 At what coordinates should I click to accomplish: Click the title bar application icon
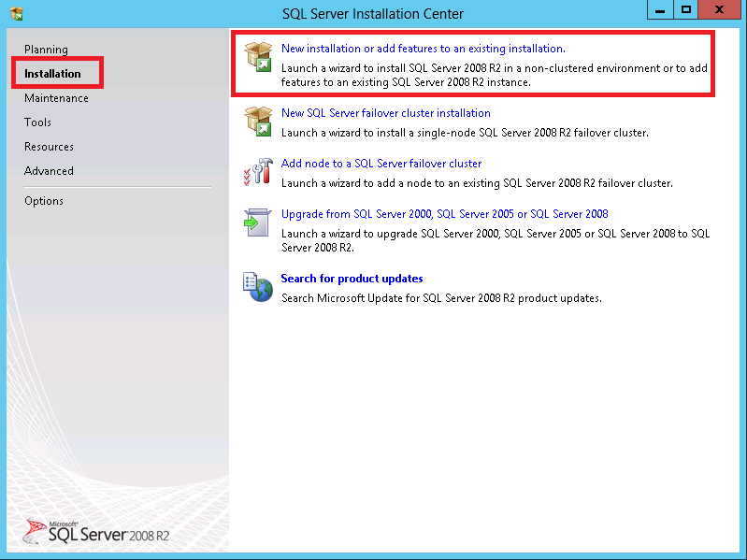pos(17,14)
